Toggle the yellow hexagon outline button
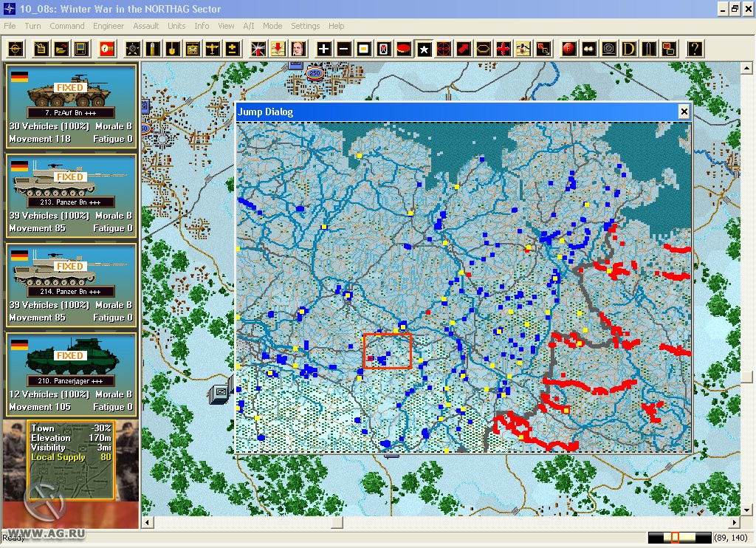Viewport: 756px width, 548px height. [484, 49]
